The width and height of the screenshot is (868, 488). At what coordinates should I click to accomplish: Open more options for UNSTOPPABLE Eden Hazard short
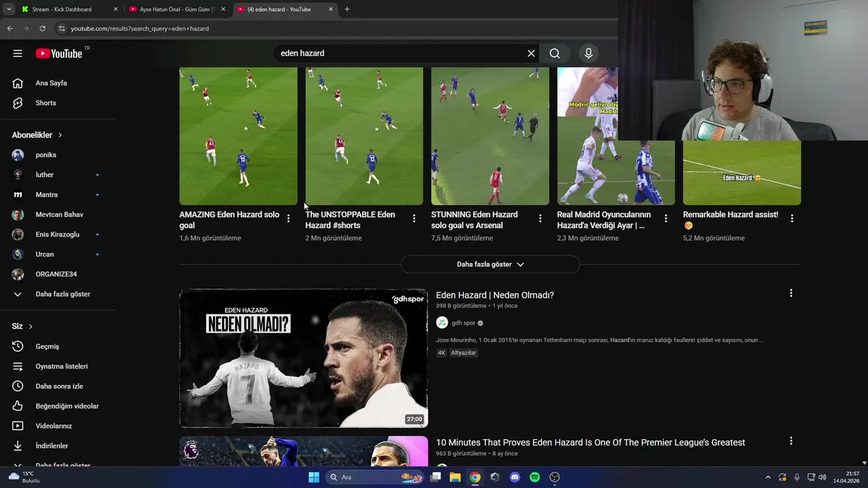pos(414,218)
